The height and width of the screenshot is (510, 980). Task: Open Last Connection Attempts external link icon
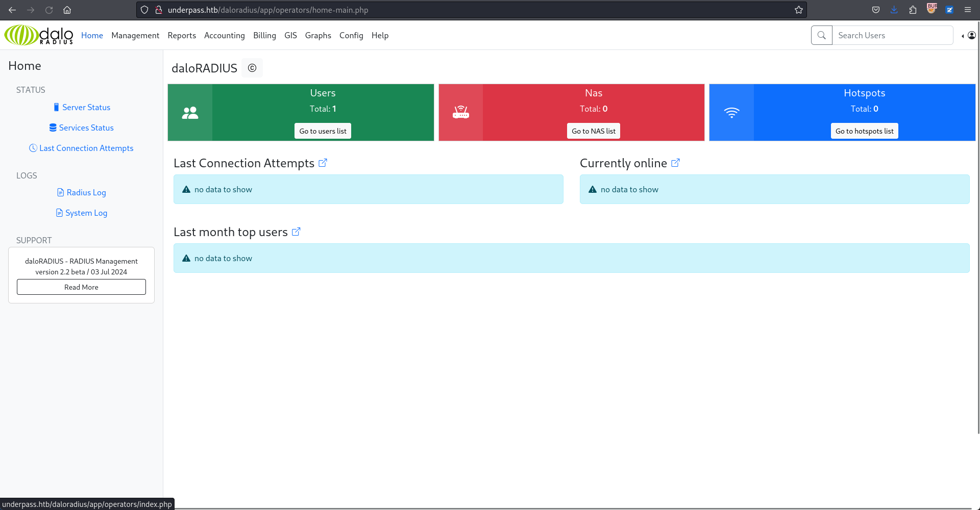323,163
